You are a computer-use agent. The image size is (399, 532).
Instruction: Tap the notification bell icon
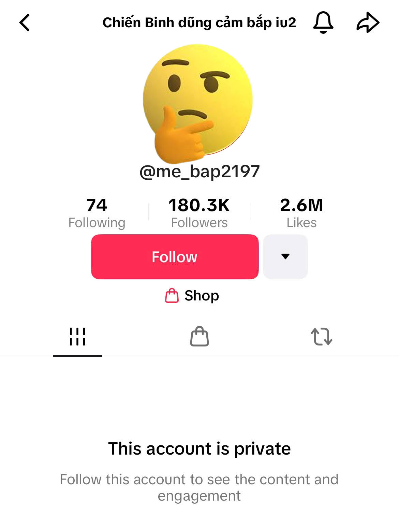[x=323, y=23]
